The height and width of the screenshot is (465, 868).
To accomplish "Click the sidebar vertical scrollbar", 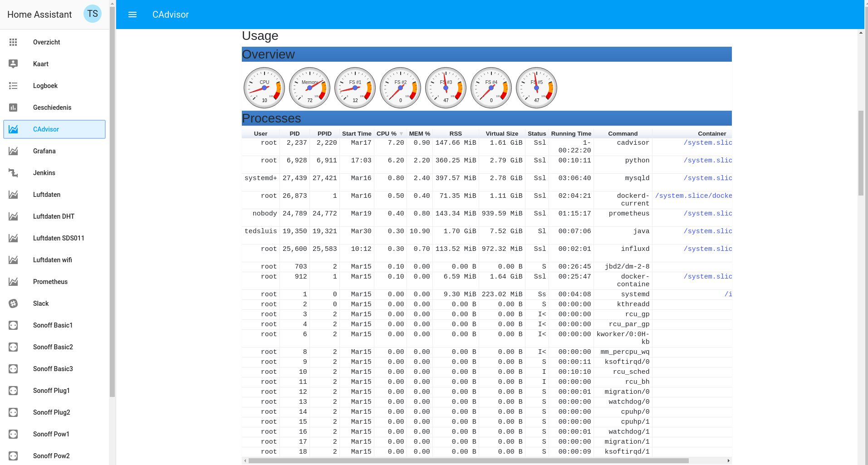I will [112, 201].
